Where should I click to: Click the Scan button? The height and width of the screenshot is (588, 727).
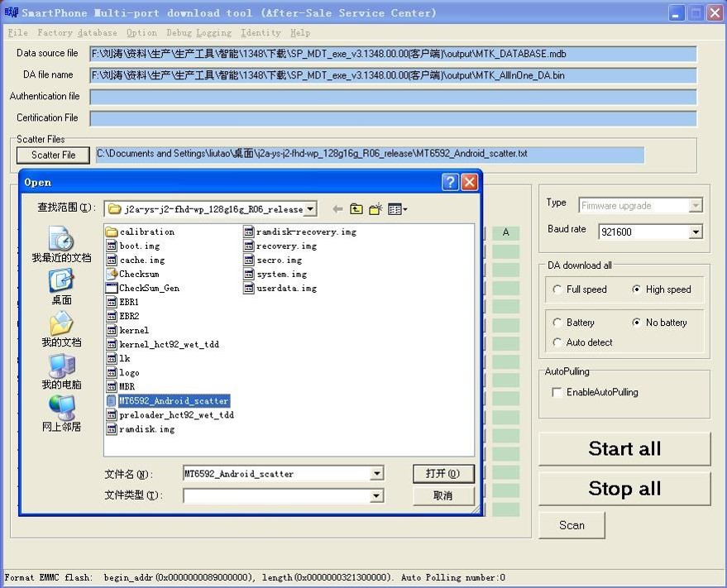pyautogui.click(x=572, y=525)
